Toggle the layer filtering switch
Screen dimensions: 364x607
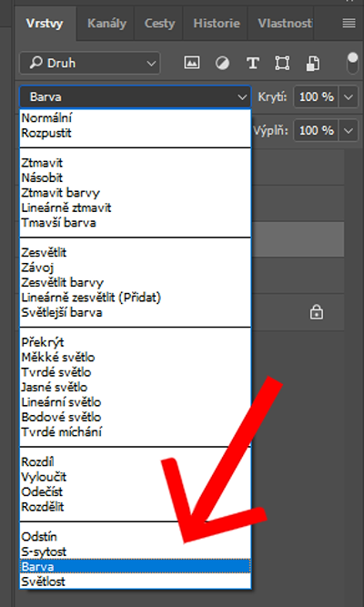point(352,63)
